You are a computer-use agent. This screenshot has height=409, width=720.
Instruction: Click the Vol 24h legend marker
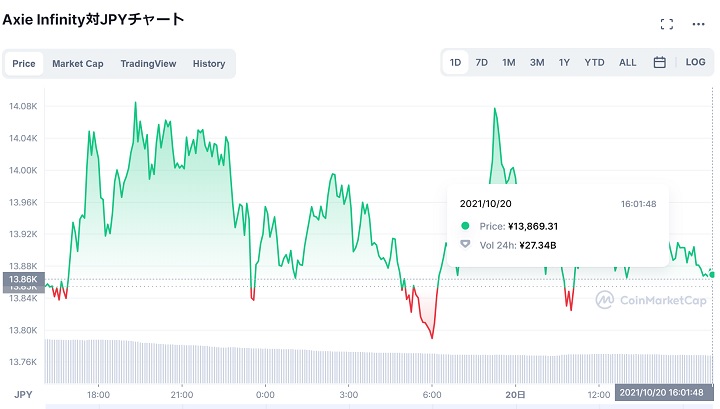tap(465, 244)
